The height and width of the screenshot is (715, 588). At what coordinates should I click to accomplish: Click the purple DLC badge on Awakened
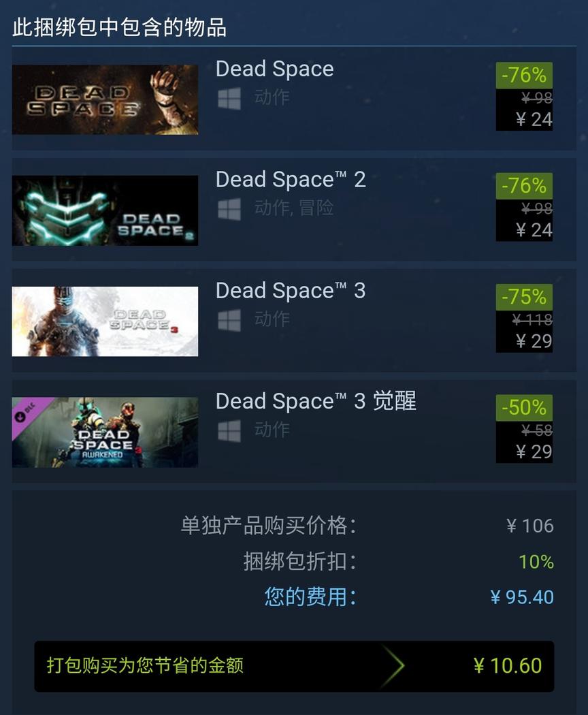27,413
